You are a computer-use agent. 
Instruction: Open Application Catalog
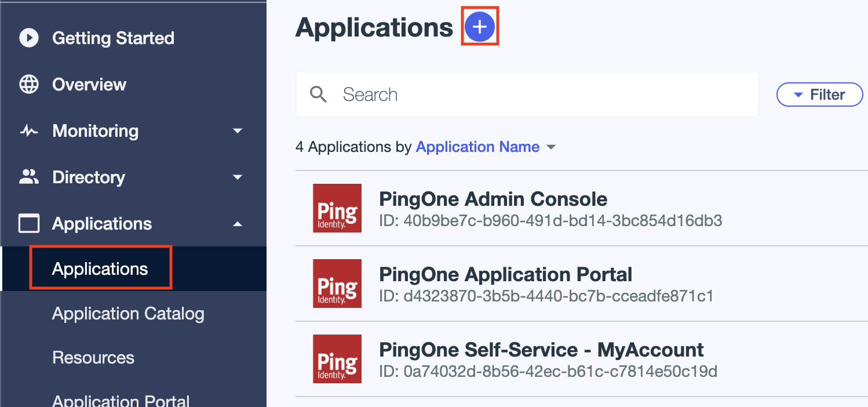pos(128,314)
